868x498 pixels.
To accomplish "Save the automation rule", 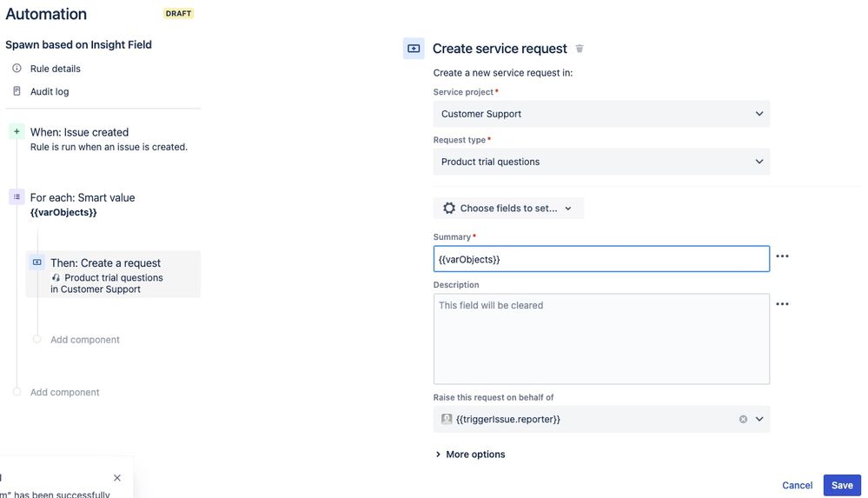I will click(841, 485).
